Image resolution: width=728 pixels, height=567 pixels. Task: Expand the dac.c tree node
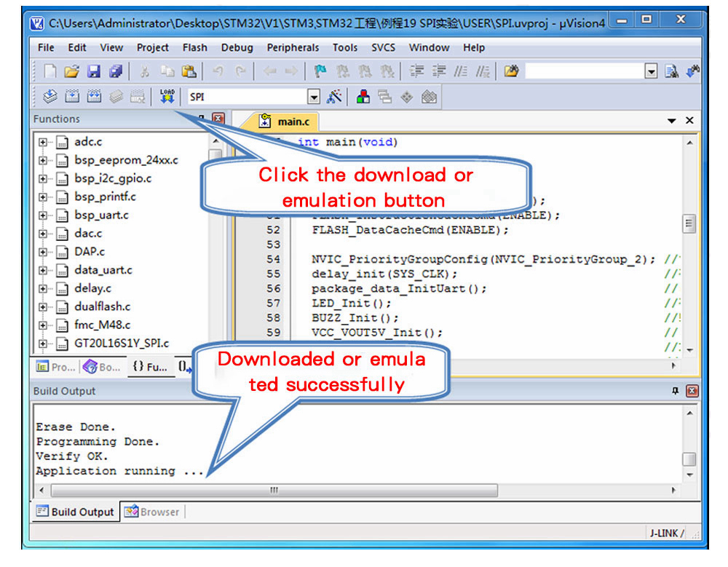point(43,234)
